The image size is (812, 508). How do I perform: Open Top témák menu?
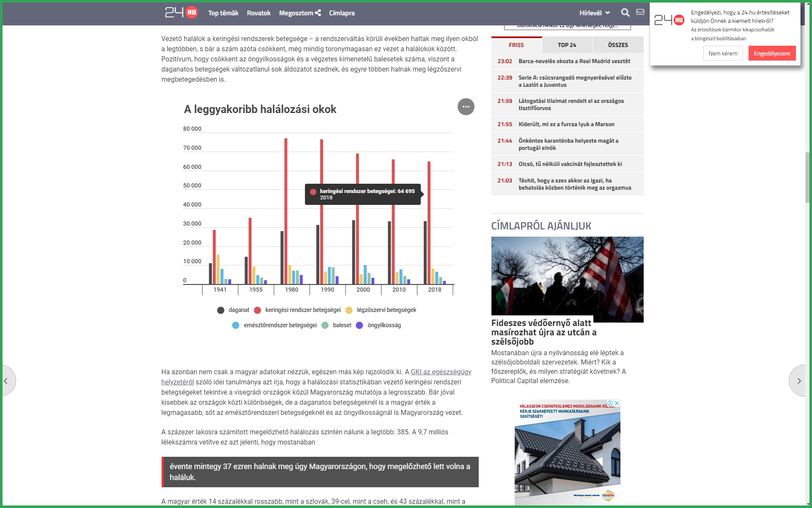pos(223,13)
